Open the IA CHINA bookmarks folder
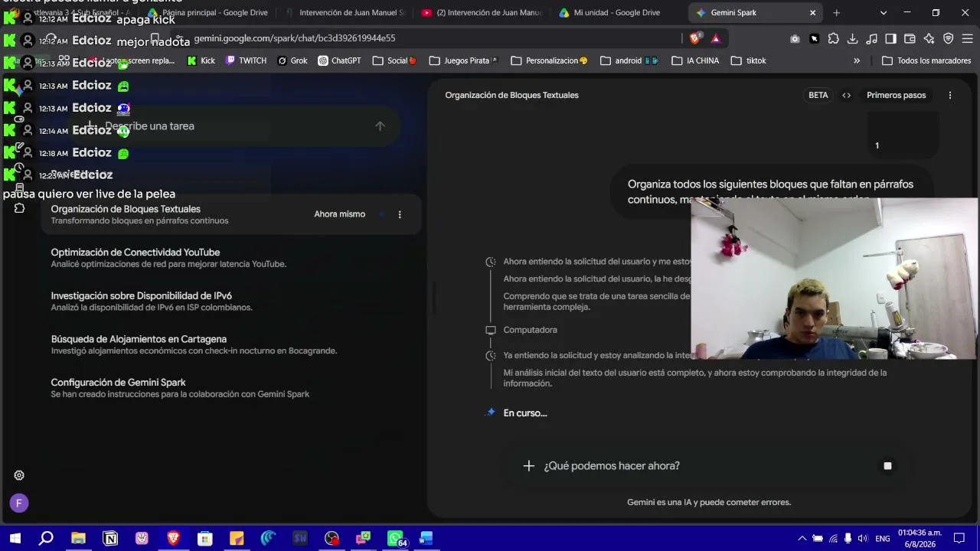Viewport: 980px width, 551px height. [x=695, y=61]
